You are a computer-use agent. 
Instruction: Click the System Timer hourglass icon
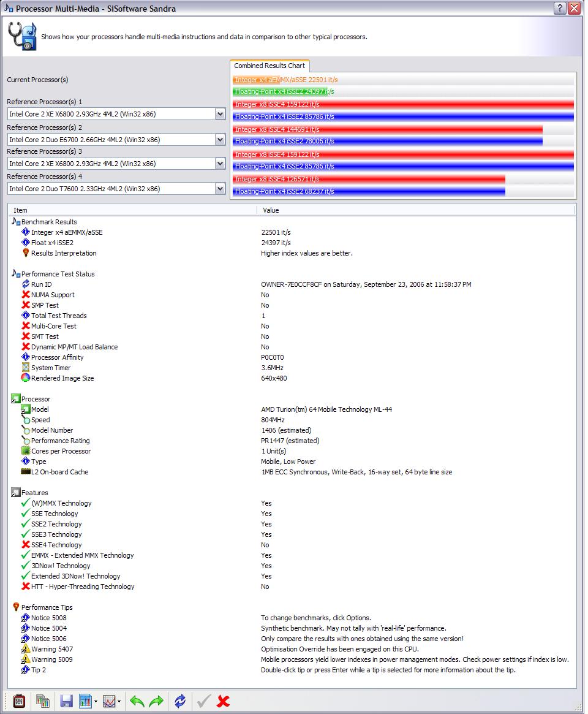[26, 368]
